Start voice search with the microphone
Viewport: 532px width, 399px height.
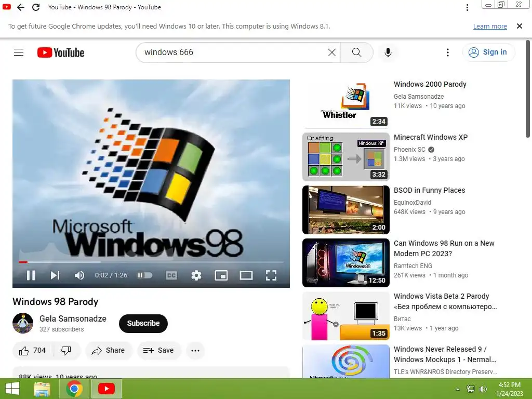click(388, 52)
